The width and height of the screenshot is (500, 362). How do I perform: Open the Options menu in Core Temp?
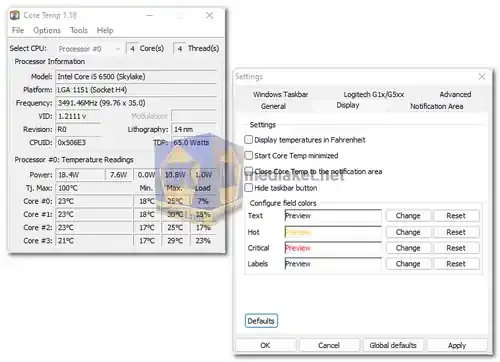click(47, 30)
